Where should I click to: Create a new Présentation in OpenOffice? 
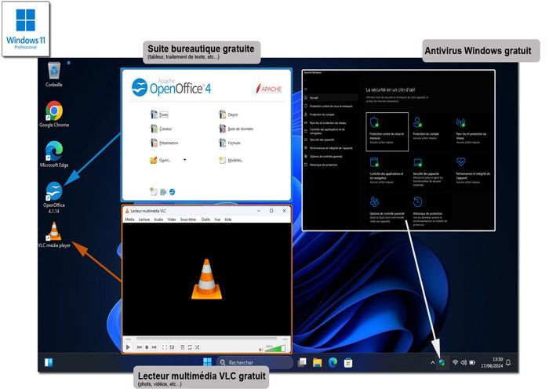(x=164, y=143)
